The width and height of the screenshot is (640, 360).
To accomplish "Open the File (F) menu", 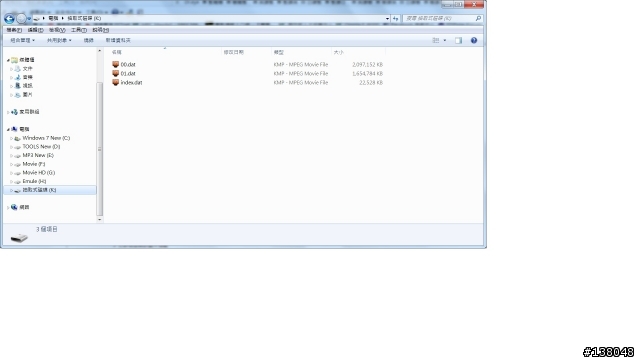I will 14,30.
